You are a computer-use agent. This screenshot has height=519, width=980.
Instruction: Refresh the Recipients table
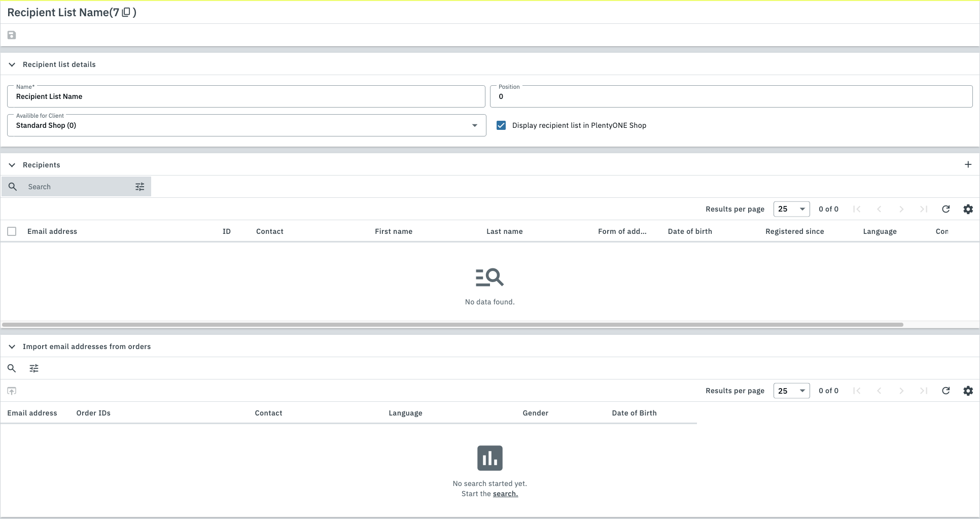tap(946, 209)
